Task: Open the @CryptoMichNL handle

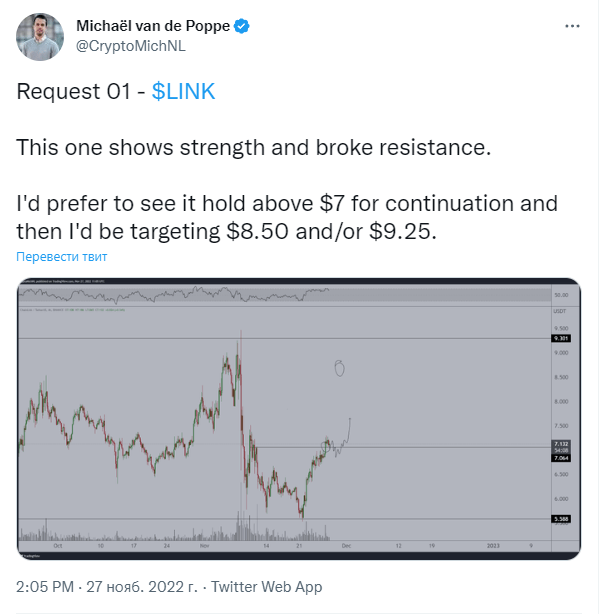Action: (x=131, y=46)
